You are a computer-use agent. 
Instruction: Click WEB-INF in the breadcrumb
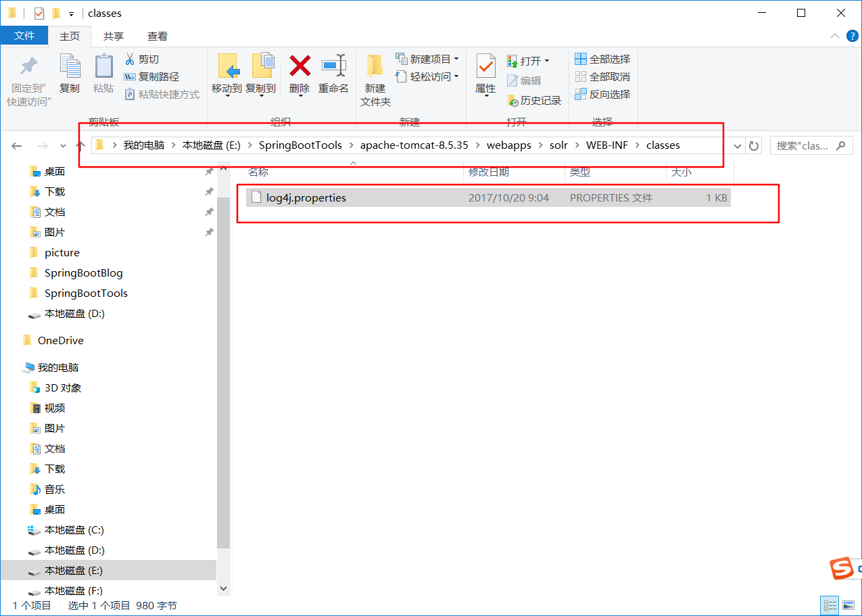(606, 145)
